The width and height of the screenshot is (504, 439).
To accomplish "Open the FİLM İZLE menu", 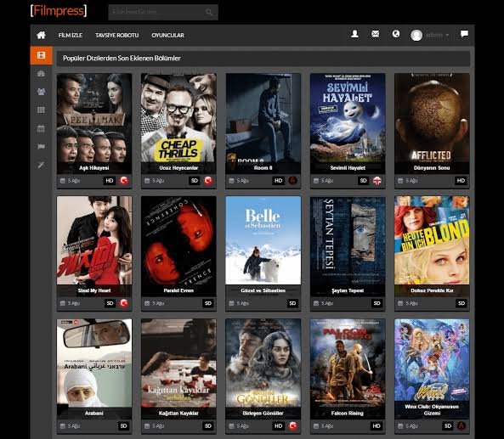I will point(70,36).
